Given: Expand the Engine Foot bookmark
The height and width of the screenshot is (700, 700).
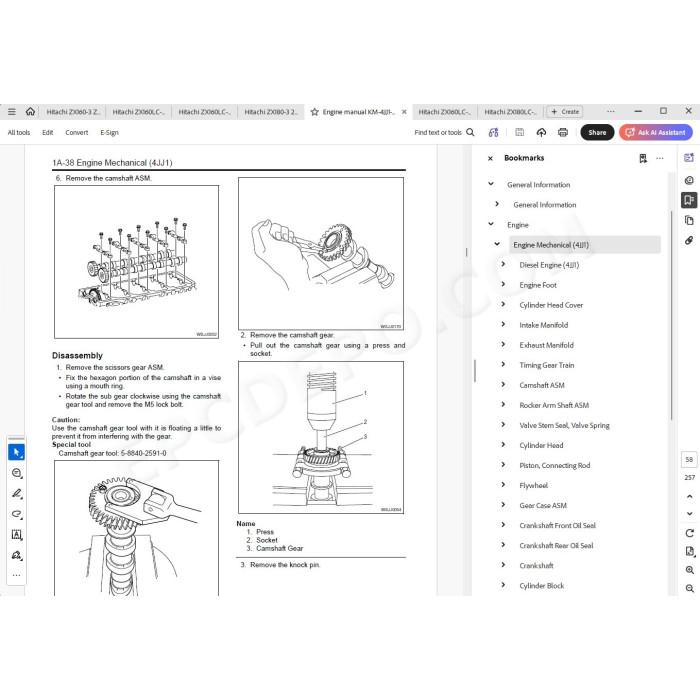Looking at the screenshot, I should (503, 284).
